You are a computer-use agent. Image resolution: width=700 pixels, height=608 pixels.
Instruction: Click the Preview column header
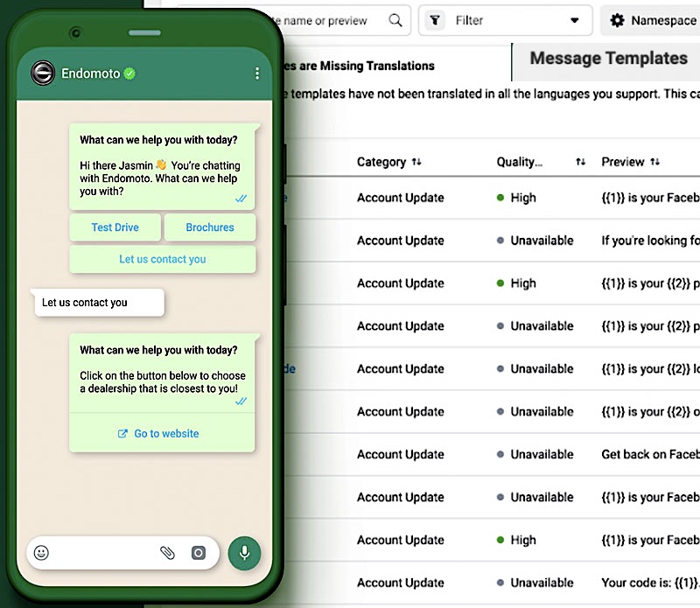(623, 162)
